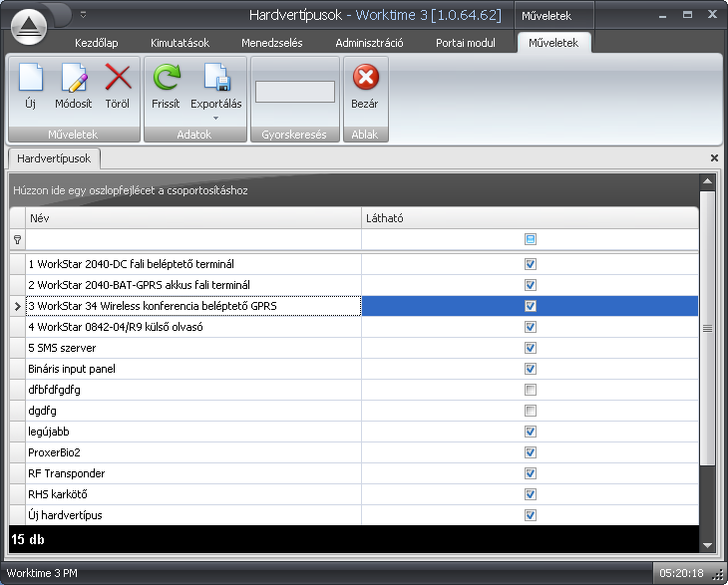Create a new entry with Új icon

point(31,78)
